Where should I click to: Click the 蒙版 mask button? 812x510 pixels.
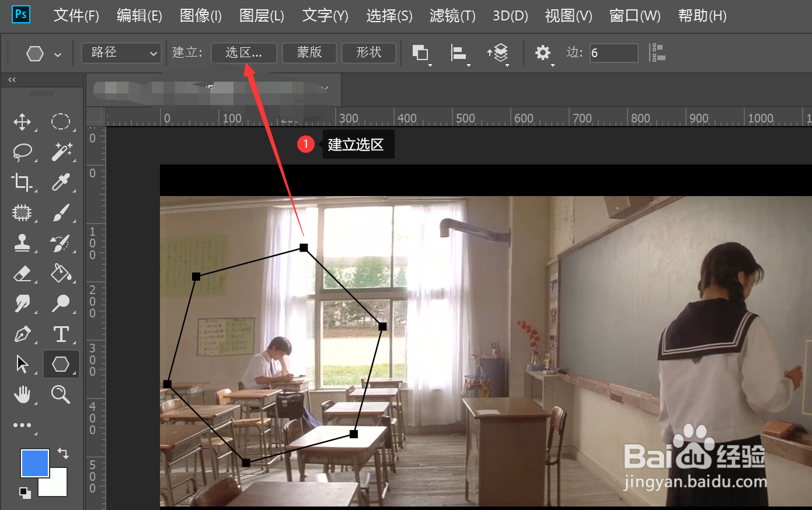[309, 53]
